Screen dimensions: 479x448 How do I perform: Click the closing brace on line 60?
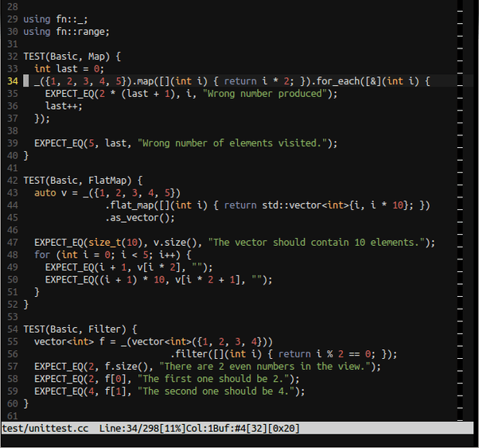(26, 404)
